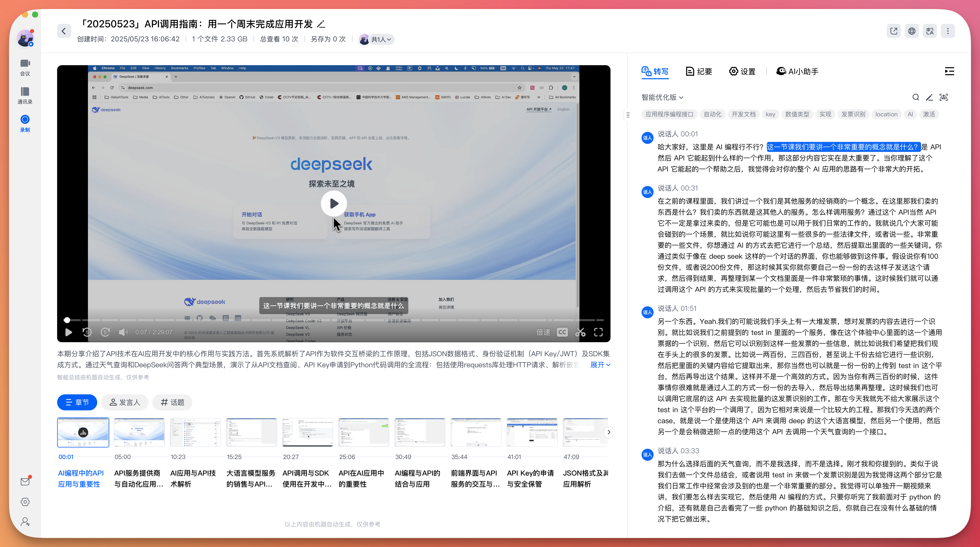Click the speaker recognition icon in transcript
Image resolution: width=980 pixels, height=547 pixels.
click(x=943, y=98)
